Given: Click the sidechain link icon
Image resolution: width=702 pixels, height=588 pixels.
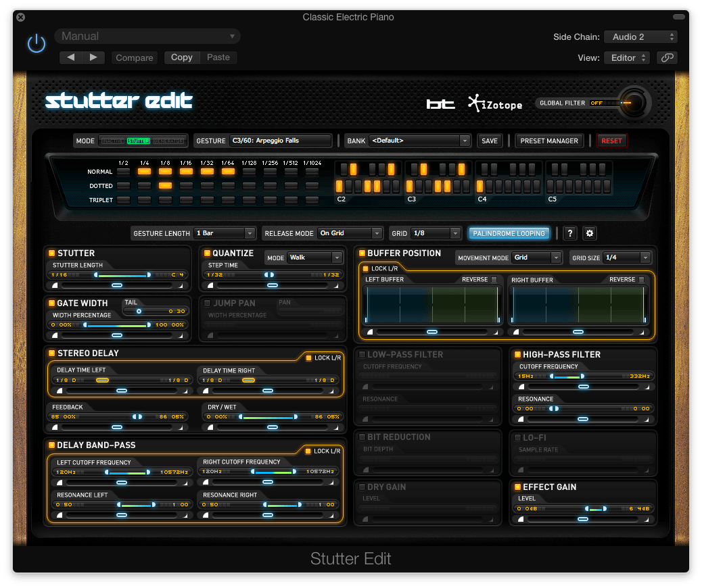Looking at the screenshot, I should pyautogui.click(x=667, y=57).
